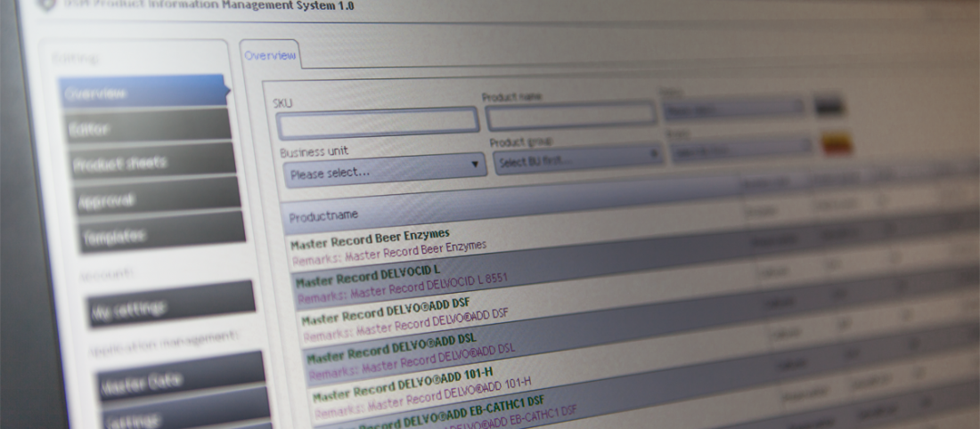Open the Overview tab
Viewport: 980px width, 429px height.
coord(269,55)
